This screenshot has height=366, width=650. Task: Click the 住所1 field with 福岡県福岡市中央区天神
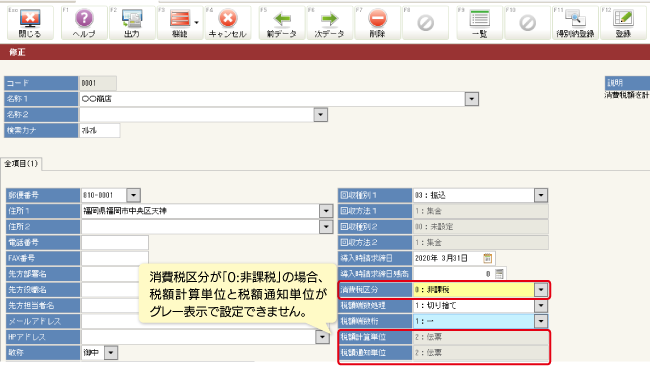click(x=201, y=211)
